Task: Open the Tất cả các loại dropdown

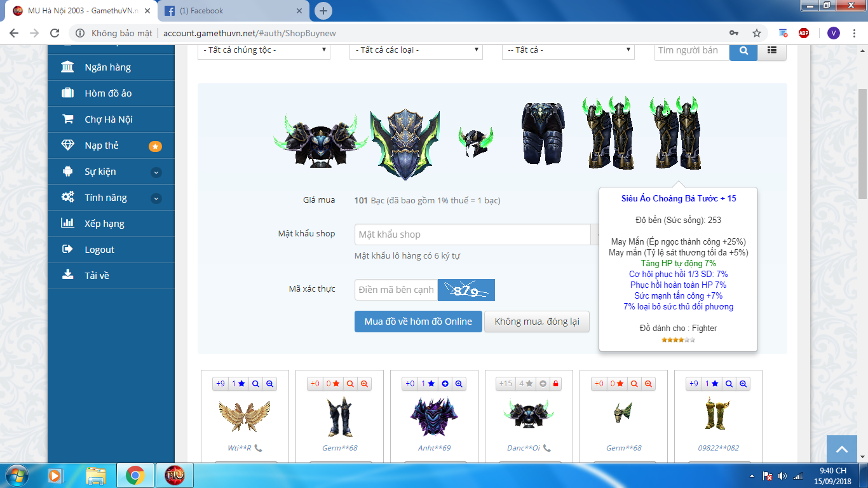Action: click(416, 50)
